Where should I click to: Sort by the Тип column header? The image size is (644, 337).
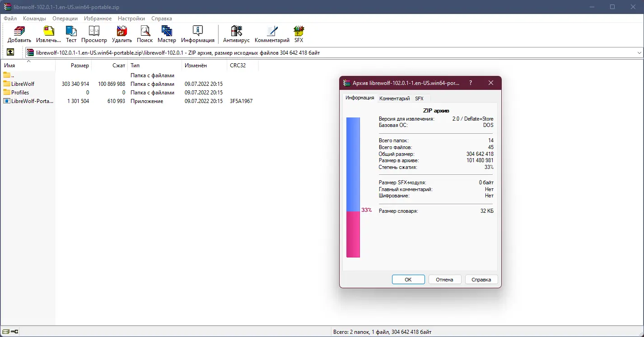pos(155,66)
